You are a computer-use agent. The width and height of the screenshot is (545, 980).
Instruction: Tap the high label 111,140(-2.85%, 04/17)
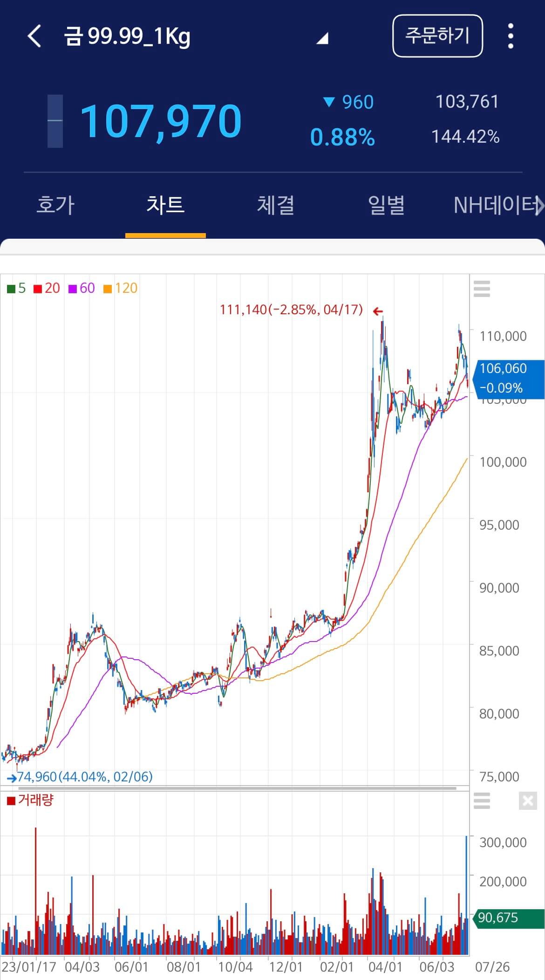point(291,310)
